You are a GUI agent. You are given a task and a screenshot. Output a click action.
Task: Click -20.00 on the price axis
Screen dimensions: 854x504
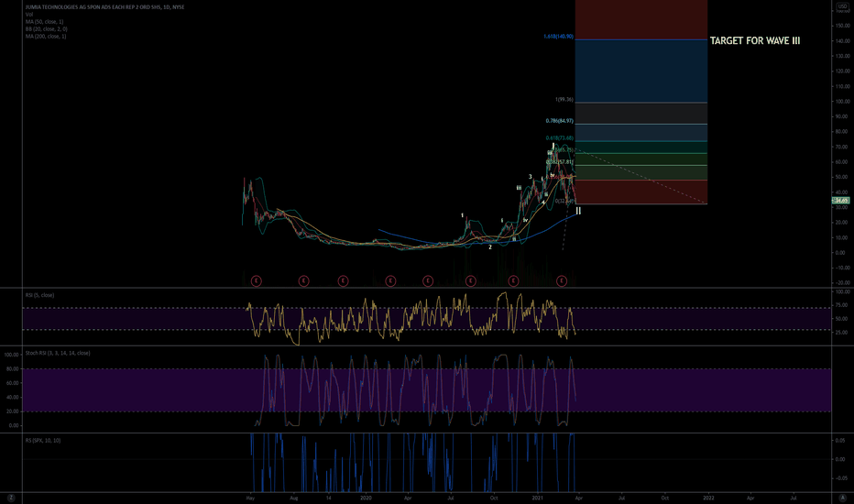(843, 283)
